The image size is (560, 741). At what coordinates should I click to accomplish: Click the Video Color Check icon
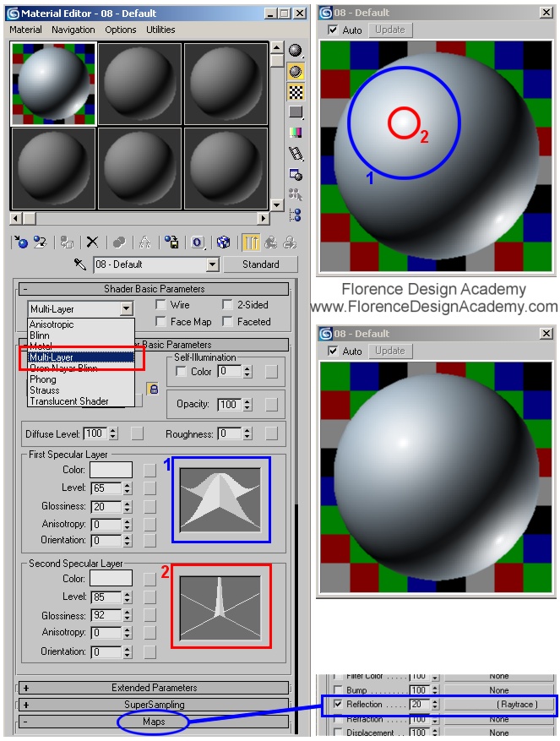[x=296, y=133]
